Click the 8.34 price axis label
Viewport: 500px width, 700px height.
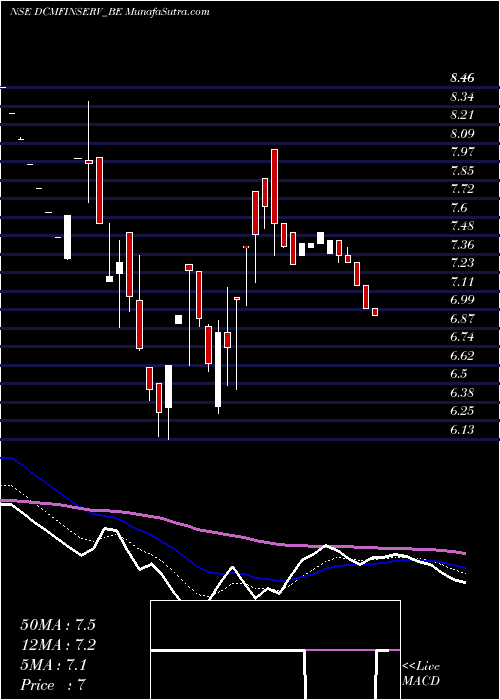[x=462, y=96]
